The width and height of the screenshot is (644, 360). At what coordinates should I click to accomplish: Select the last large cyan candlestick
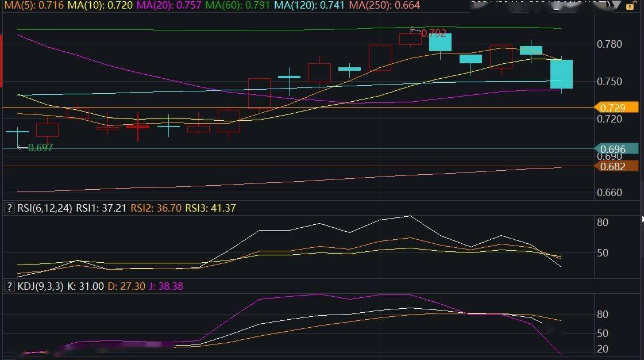[561, 74]
